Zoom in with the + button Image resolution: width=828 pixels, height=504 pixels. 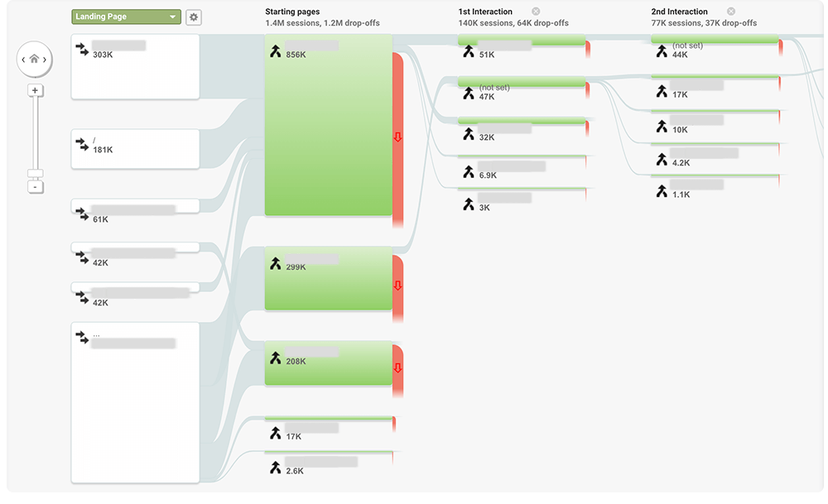pos(35,89)
